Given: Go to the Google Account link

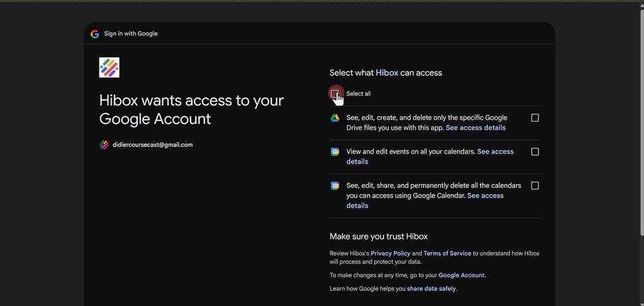Looking at the screenshot, I should [461, 275].
